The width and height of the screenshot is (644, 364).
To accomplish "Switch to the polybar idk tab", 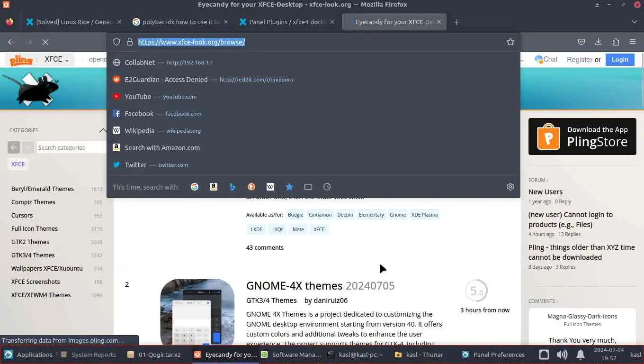I will (x=180, y=22).
